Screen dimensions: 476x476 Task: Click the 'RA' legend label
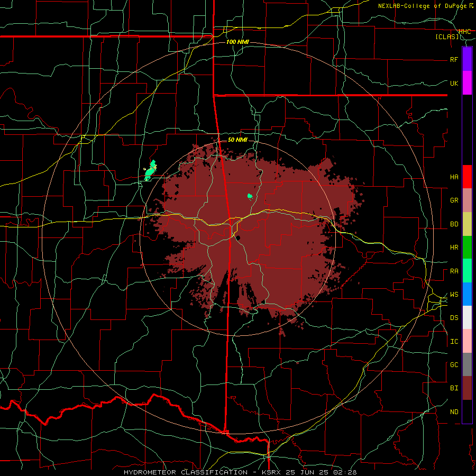coord(454,271)
